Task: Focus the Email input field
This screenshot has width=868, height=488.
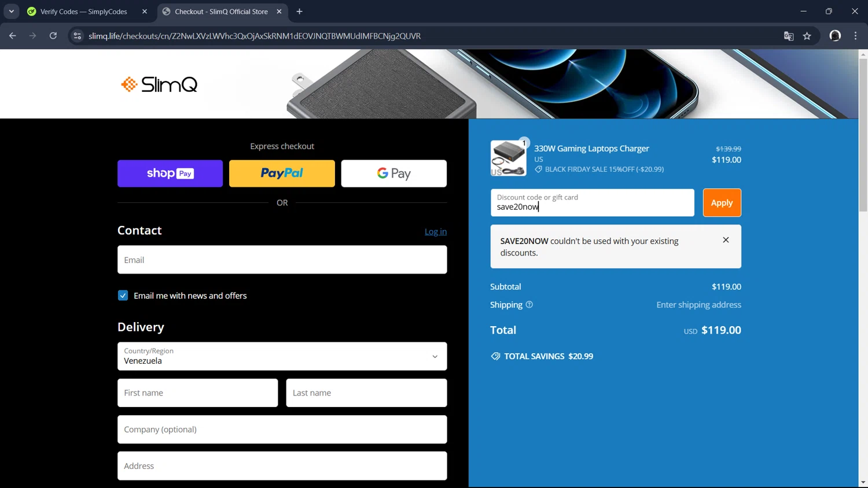Action: [282, 260]
